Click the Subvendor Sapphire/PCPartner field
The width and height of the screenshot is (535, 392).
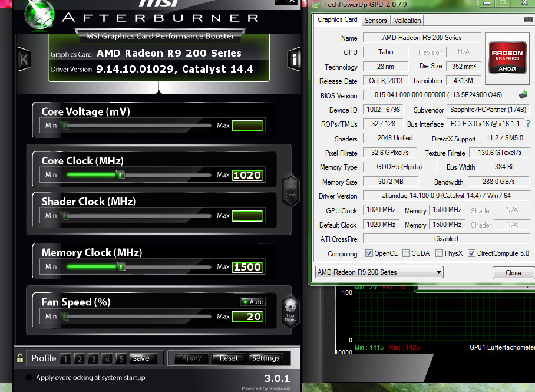(488, 110)
